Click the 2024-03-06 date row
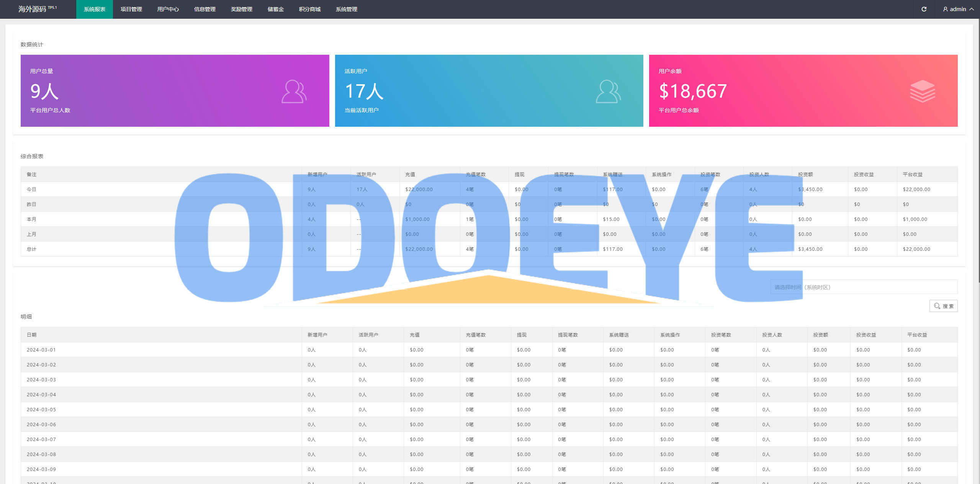This screenshot has width=980, height=484. coord(489,424)
